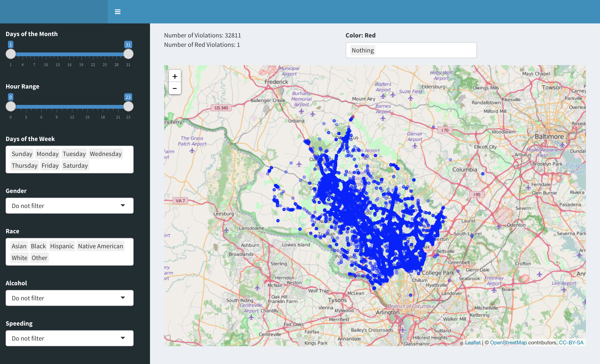Click the CC-BY-SA license link
This screenshot has height=364, width=600.
[571, 342]
